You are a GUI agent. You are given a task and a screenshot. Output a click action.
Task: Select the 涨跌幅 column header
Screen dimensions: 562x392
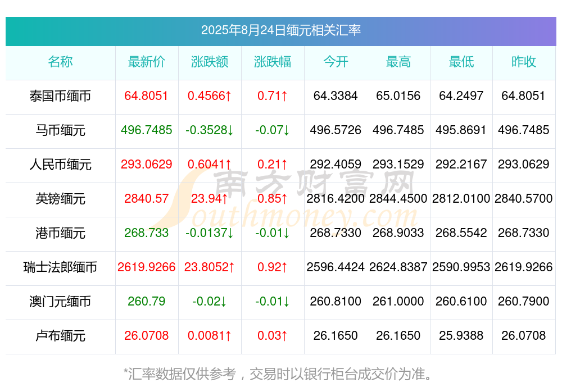(x=273, y=62)
